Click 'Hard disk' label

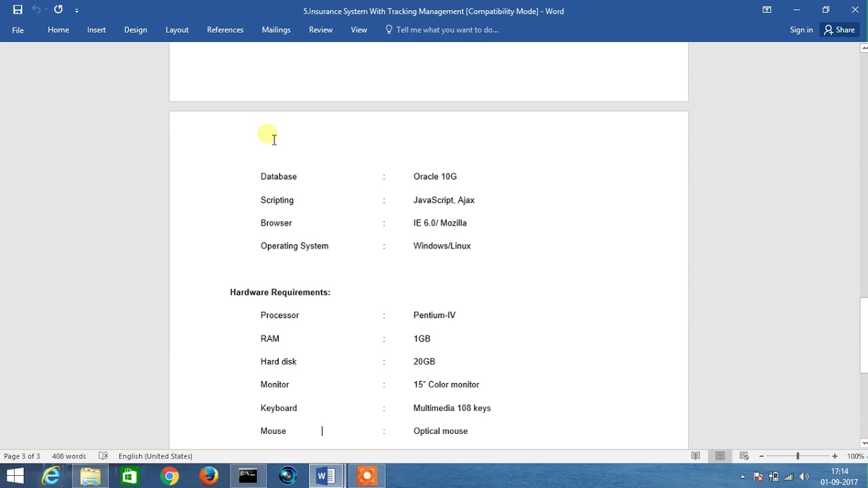pyautogui.click(x=279, y=361)
